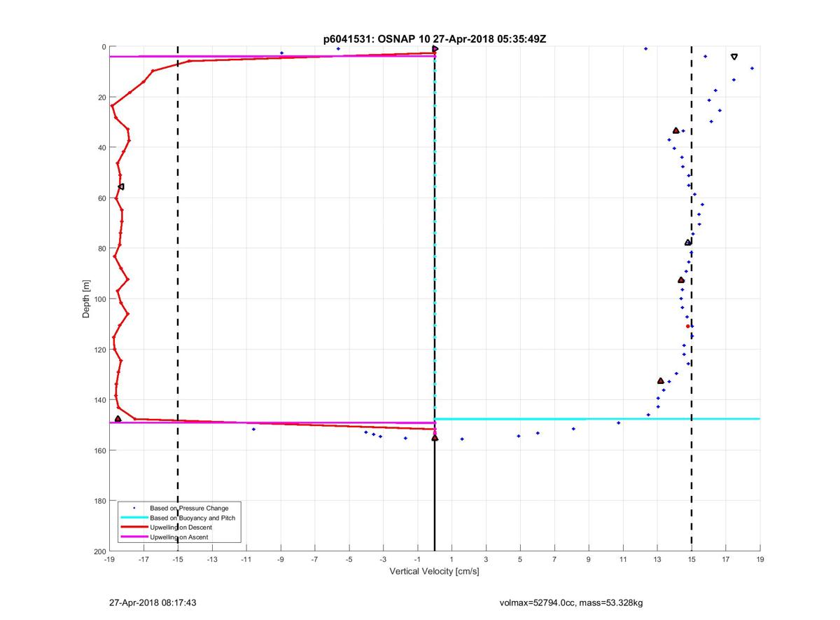Click the open downward triangle near the top right
This screenshot has height=620, width=840.
pyautogui.click(x=734, y=57)
